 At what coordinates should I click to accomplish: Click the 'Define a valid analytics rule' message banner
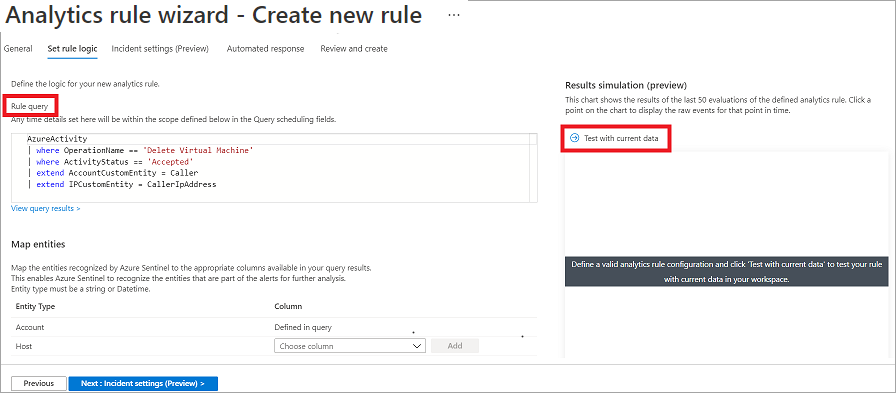tap(726, 272)
